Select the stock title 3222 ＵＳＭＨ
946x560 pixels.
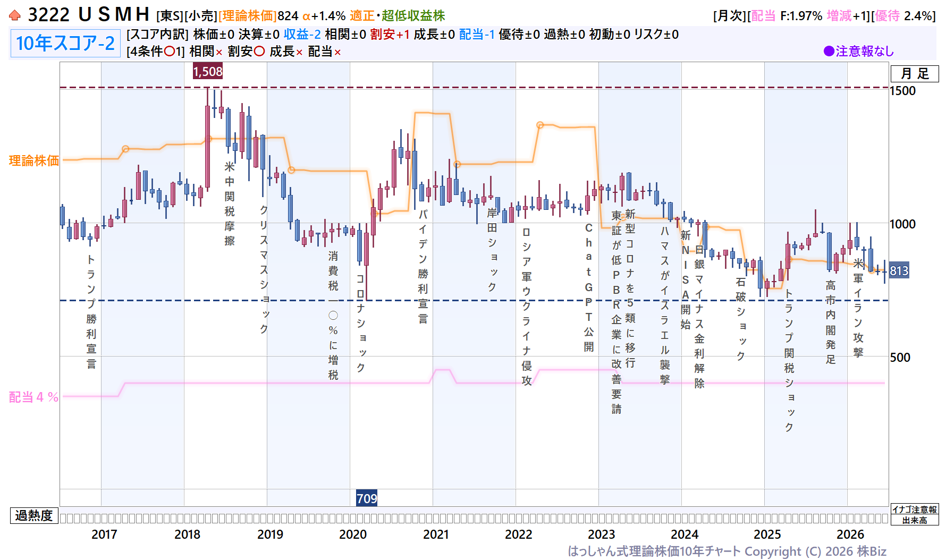point(89,15)
